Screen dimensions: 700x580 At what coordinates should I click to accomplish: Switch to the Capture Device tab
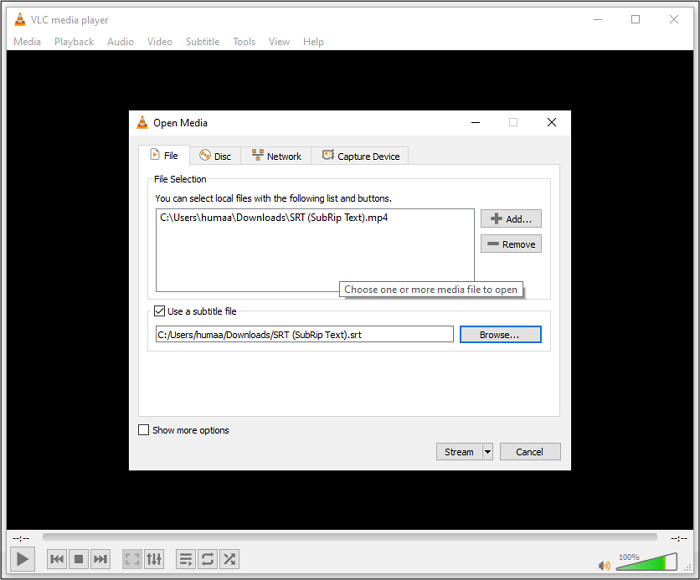pyautogui.click(x=360, y=156)
